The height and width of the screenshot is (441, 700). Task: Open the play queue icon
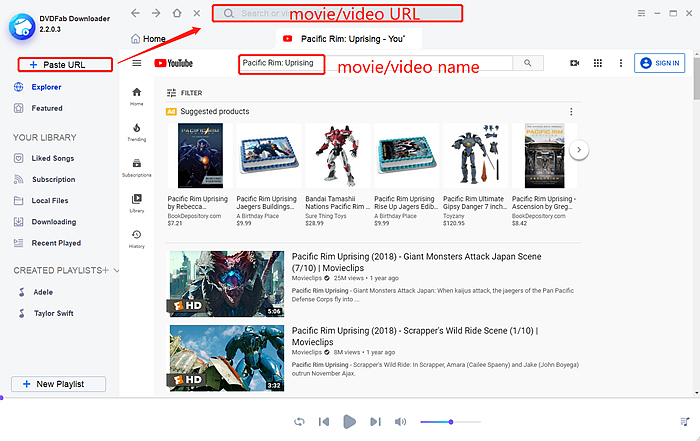684,422
